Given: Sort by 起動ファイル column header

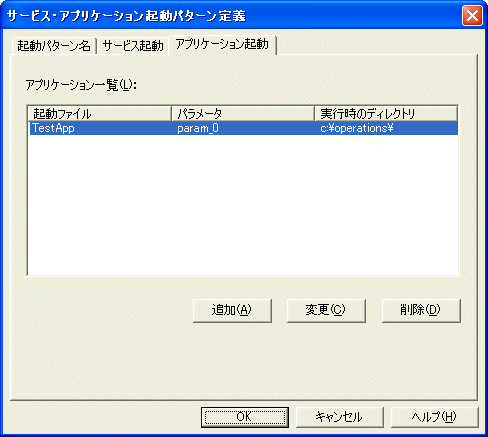Looking at the screenshot, I should pos(99,114).
